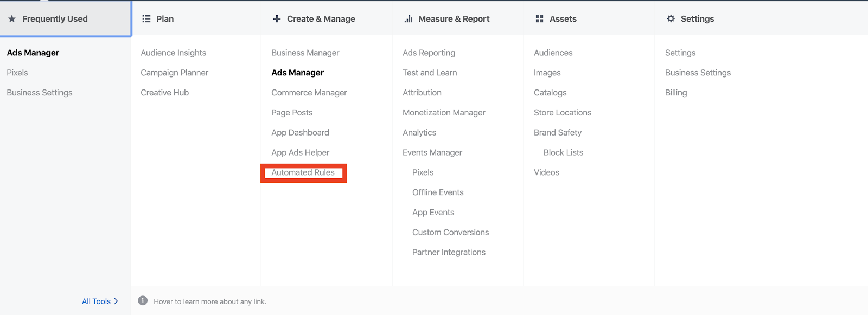Screen dimensions: 868x315
Task: Open App Dashboard
Action: pyautogui.click(x=301, y=133)
